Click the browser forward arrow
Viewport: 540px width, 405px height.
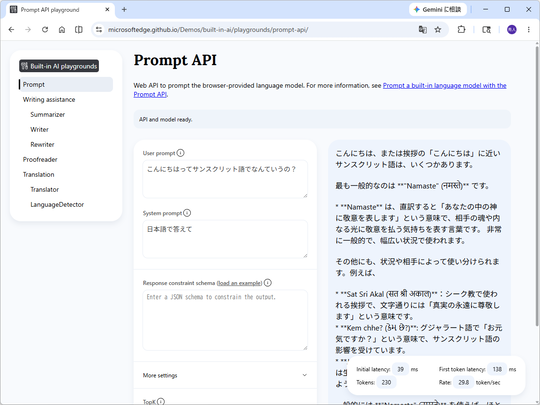point(28,30)
